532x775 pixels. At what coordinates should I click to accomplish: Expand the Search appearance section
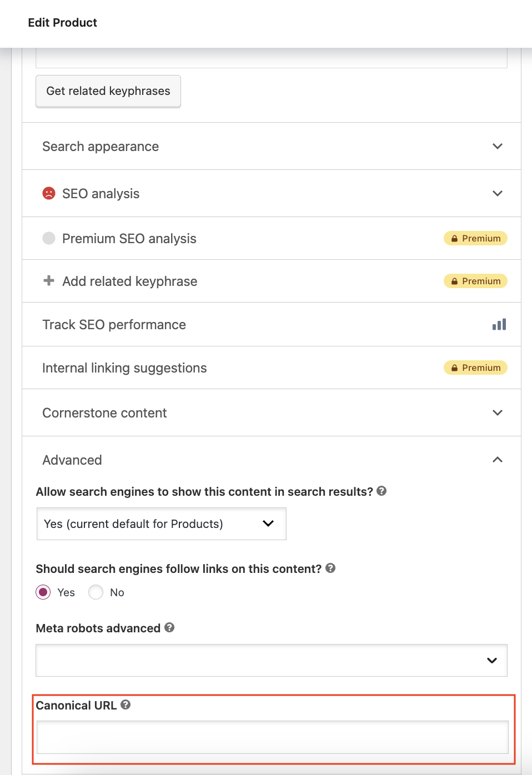click(497, 146)
